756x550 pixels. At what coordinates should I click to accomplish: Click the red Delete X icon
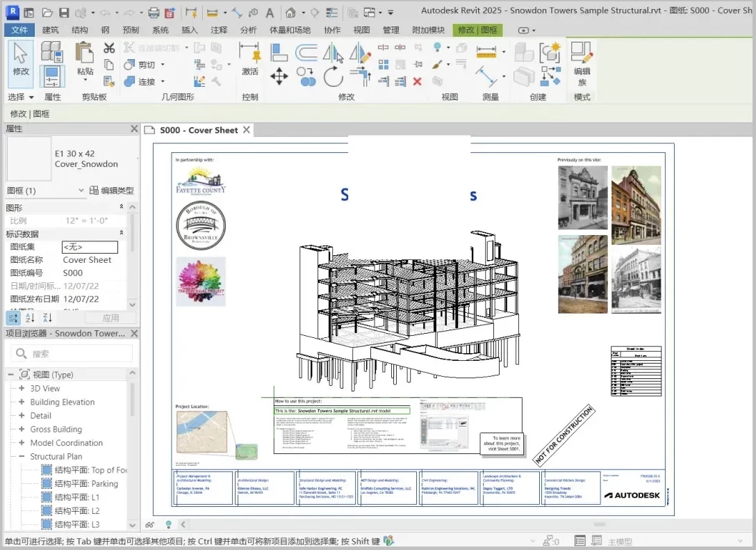pyautogui.click(x=417, y=81)
